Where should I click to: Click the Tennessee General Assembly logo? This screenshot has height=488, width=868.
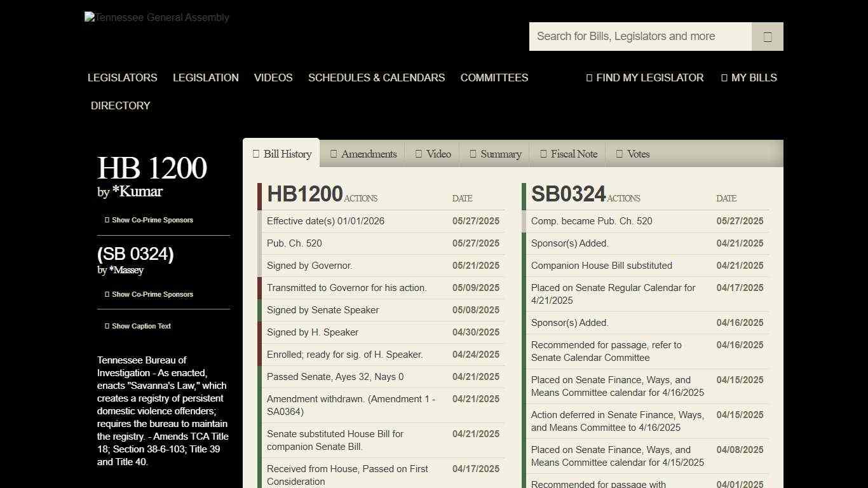156,17
